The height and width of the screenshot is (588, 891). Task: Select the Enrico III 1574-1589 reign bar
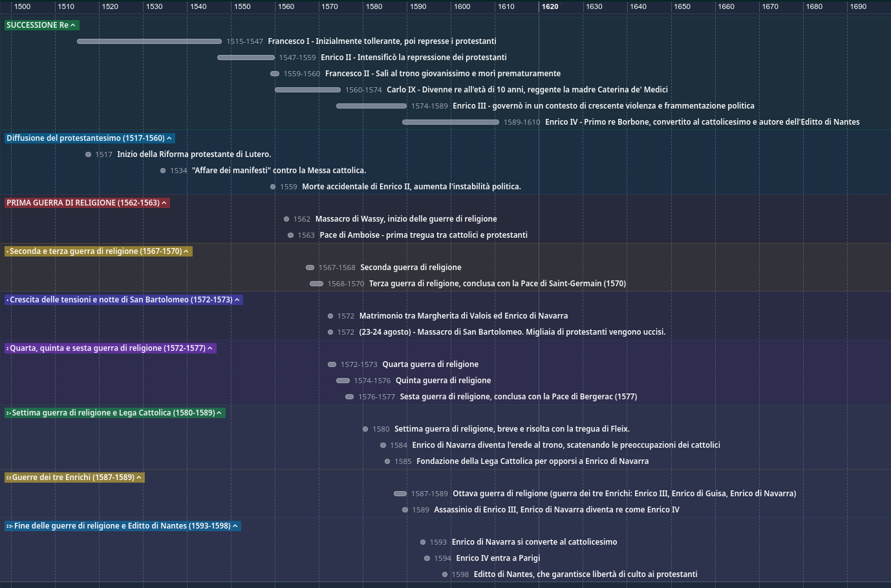(371, 106)
